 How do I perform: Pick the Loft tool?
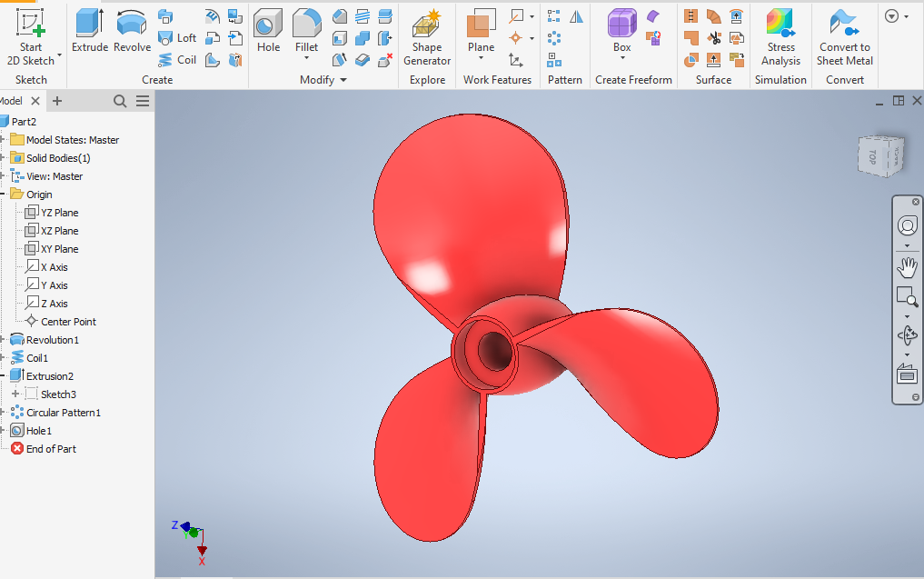pyautogui.click(x=177, y=38)
